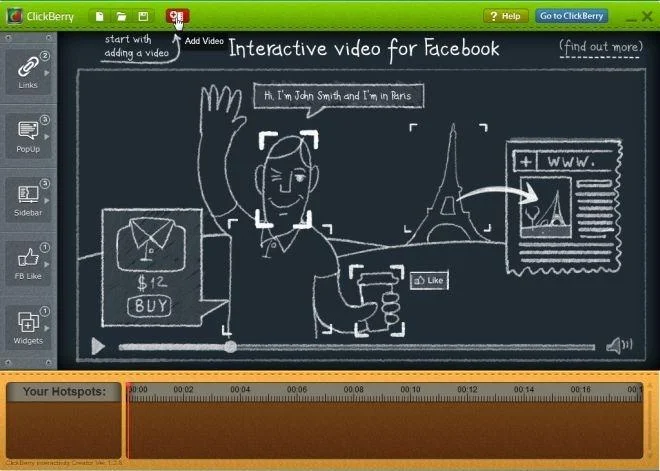Save project with floppy disk icon
Viewport: 660px width, 471px height.
tap(143, 16)
